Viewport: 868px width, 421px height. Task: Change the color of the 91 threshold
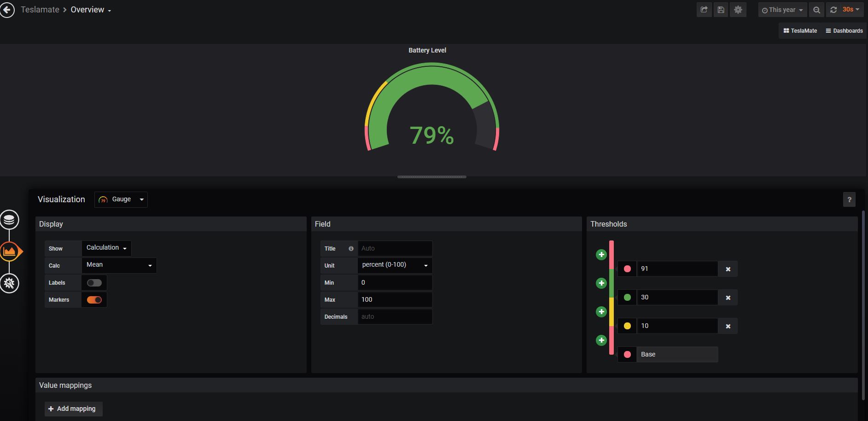pyautogui.click(x=627, y=269)
